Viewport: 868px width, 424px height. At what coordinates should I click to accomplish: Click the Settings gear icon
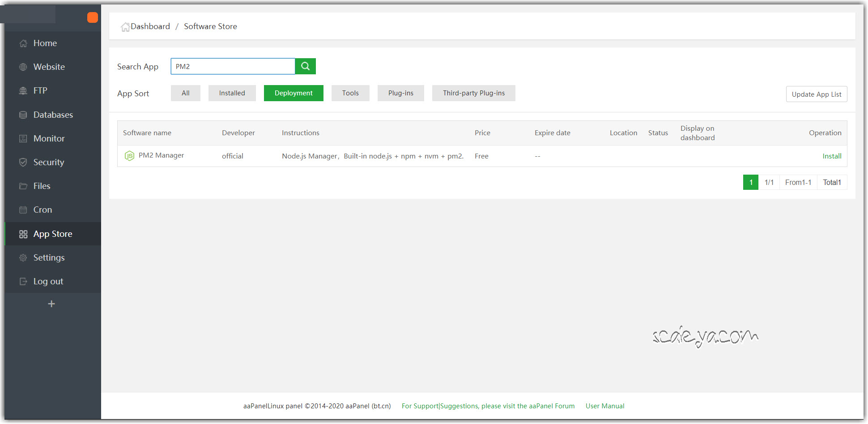23,258
